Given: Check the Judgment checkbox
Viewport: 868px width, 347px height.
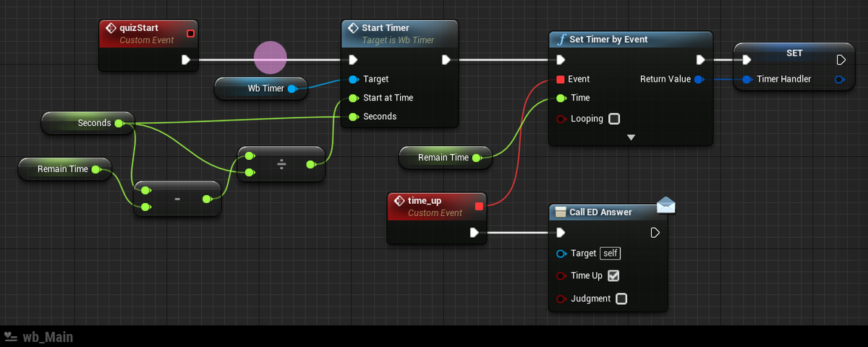Looking at the screenshot, I should [621, 299].
